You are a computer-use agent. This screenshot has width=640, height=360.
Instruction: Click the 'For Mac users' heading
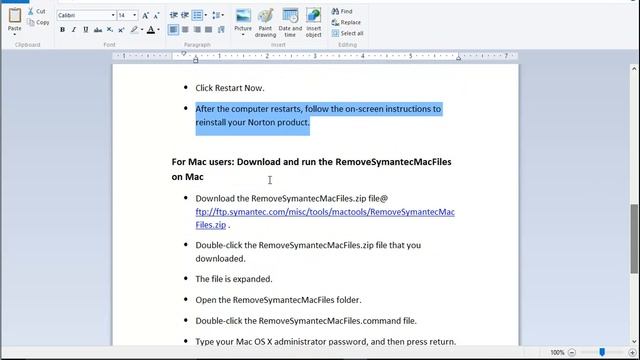(311, 169)
